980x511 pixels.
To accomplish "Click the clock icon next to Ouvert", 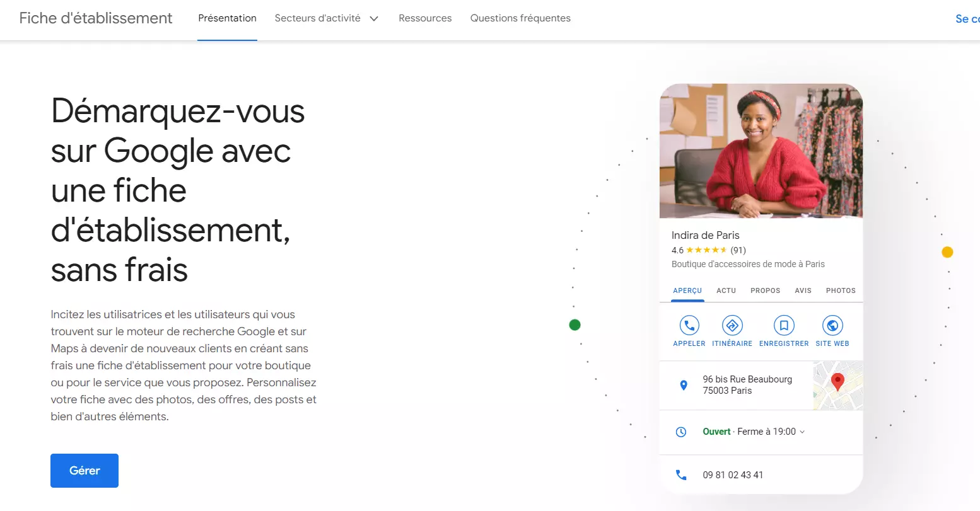I will click(681, 432).
